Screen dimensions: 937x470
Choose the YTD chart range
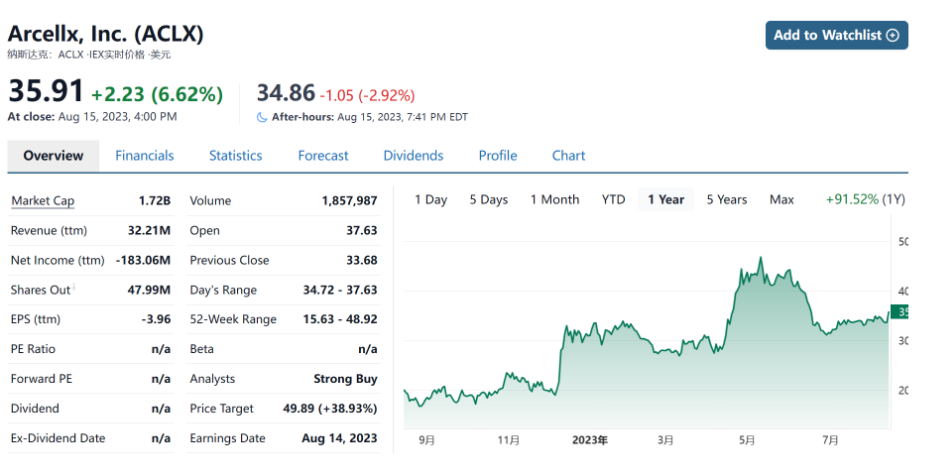[613, 200]
